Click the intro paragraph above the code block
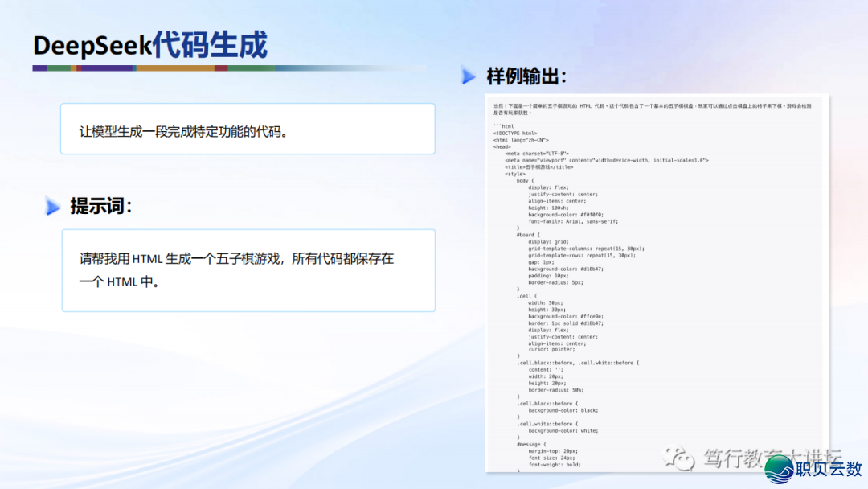 [653, 109]
